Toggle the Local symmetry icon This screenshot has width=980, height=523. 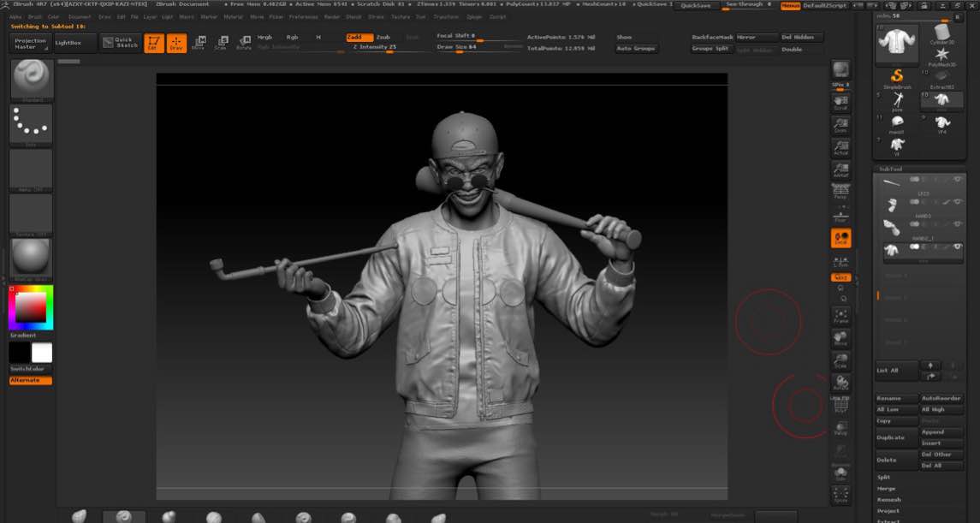[x=840, y=239]
